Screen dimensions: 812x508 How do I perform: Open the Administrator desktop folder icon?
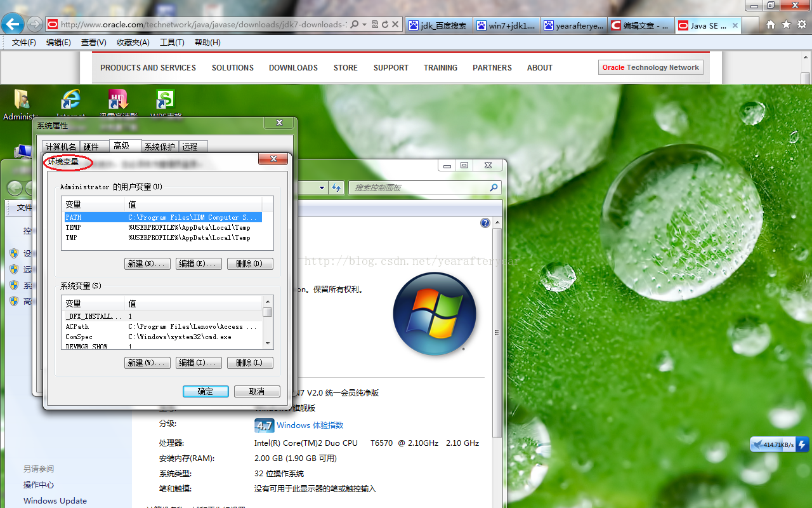point(22,104)
